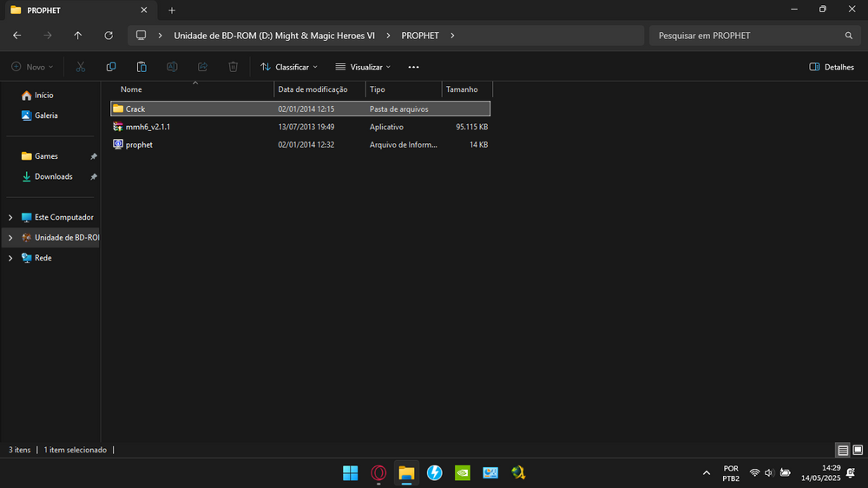Select Este Computador in navigation pane
The height and width of the screenshot is (488, 868).
point(63,218)
